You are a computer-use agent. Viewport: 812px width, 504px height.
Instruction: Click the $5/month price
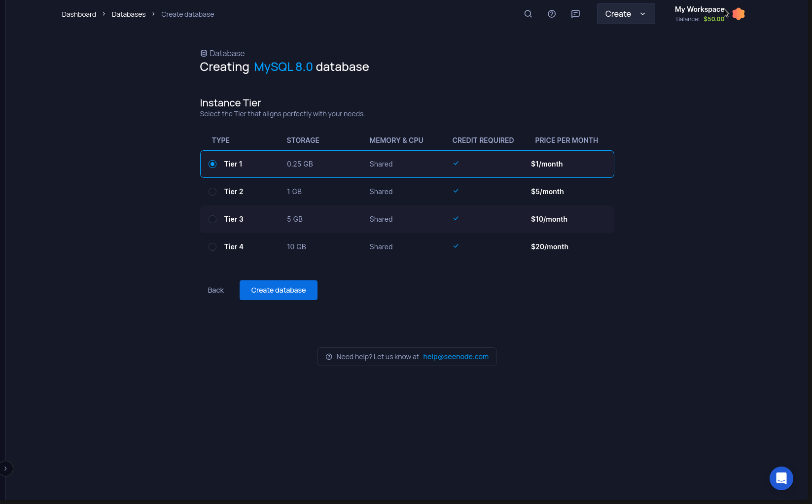pyautogui.click(x=547, y=192)
